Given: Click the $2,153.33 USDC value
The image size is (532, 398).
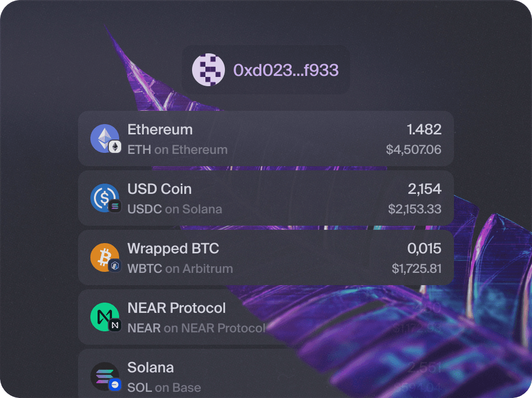Looking at the screenshot, I should pos(414,209).
